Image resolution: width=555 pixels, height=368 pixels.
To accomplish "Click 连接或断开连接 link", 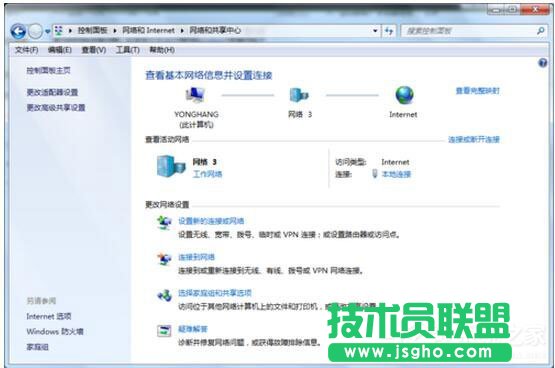I will (x=474, y=139).
